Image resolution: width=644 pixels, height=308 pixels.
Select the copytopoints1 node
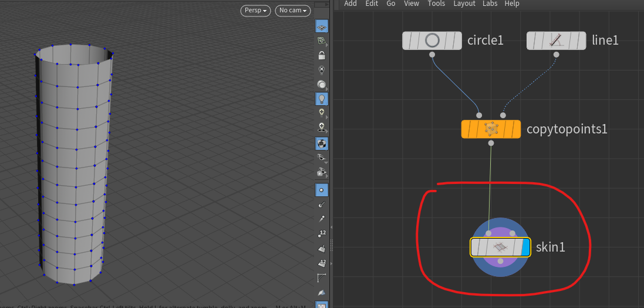click(x=491, y=129)
